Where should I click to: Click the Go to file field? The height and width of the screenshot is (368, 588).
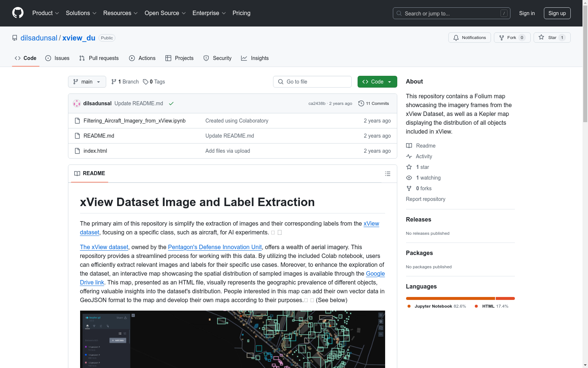(x=312, y=82)
